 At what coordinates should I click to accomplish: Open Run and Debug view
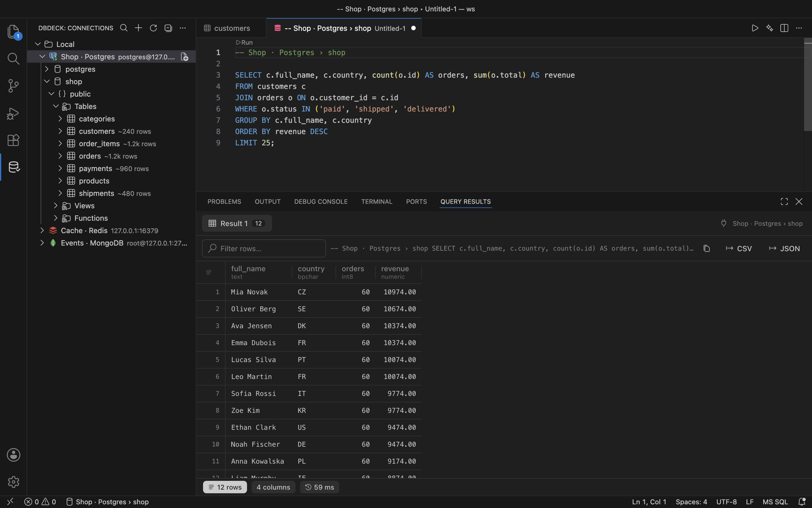point(14,113)
